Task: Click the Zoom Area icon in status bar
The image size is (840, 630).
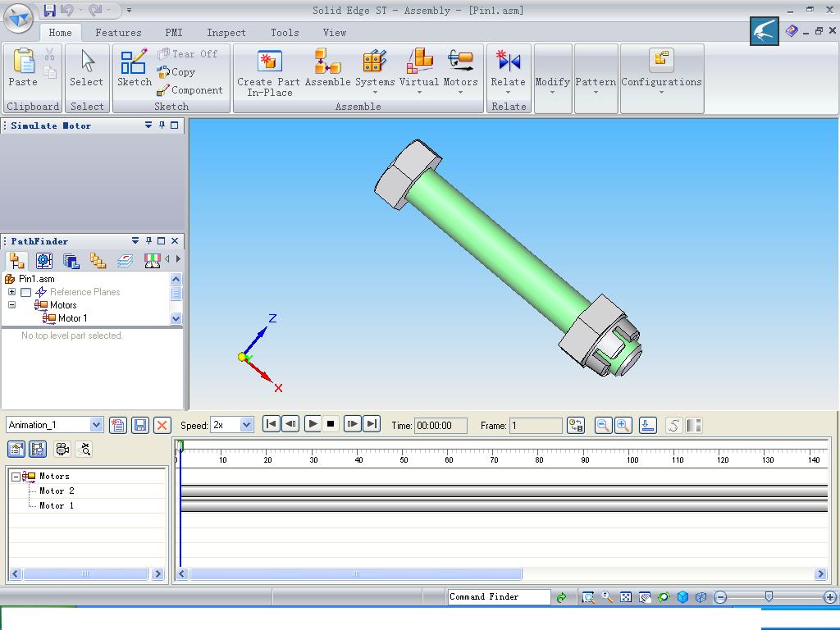Action: pos(587,597)
